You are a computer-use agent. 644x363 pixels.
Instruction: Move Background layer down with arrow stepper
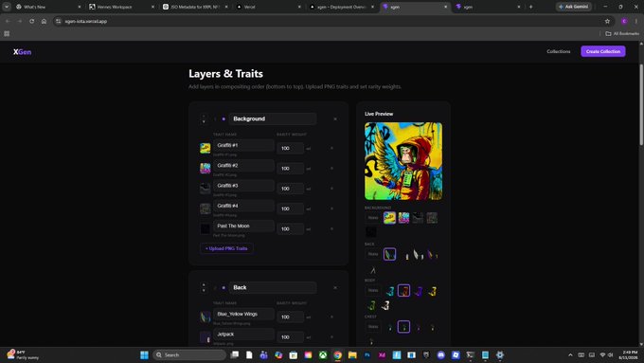pyautogui.click(x=204, y=121)
